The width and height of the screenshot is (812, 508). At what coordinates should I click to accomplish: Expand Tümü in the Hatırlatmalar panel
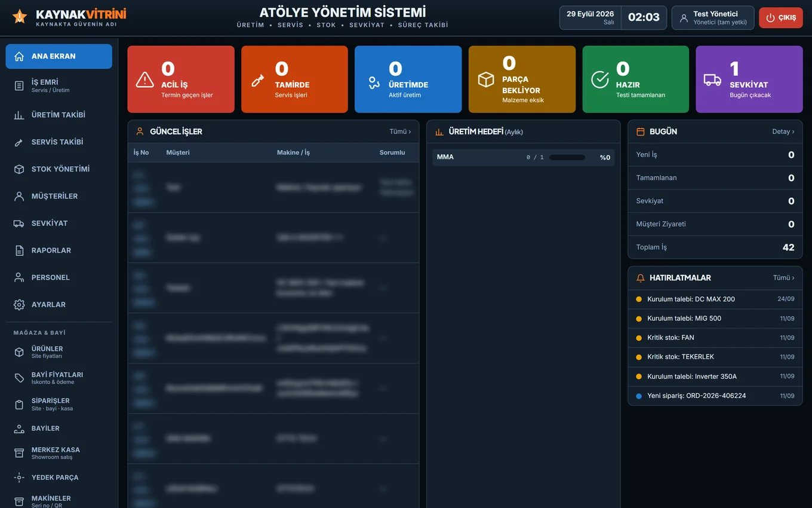pyautogui.click(x=784, y=278)
